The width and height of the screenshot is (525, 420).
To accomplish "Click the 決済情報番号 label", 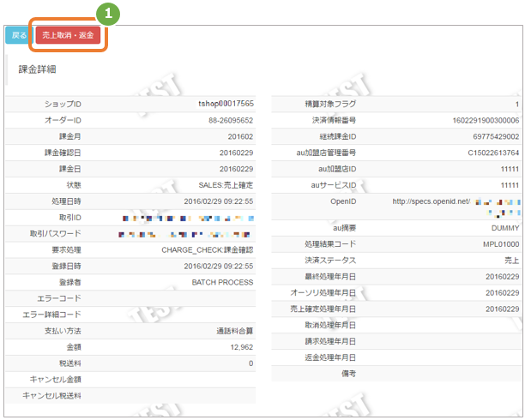I will pos(334,120).
